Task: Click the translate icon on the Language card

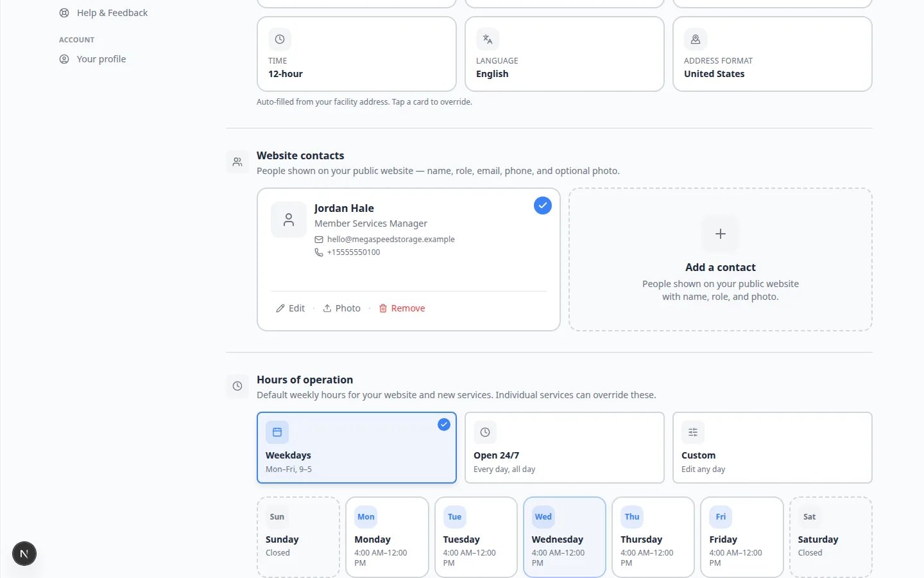Action: pos(488,39)
